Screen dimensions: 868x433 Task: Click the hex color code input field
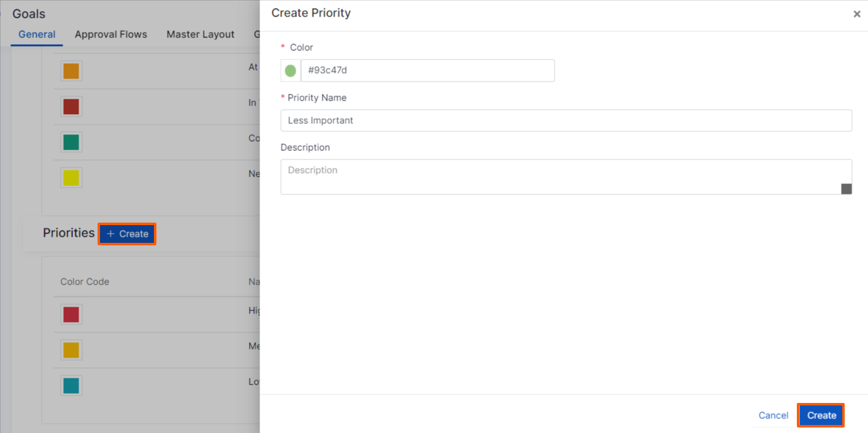pos(428,70)
